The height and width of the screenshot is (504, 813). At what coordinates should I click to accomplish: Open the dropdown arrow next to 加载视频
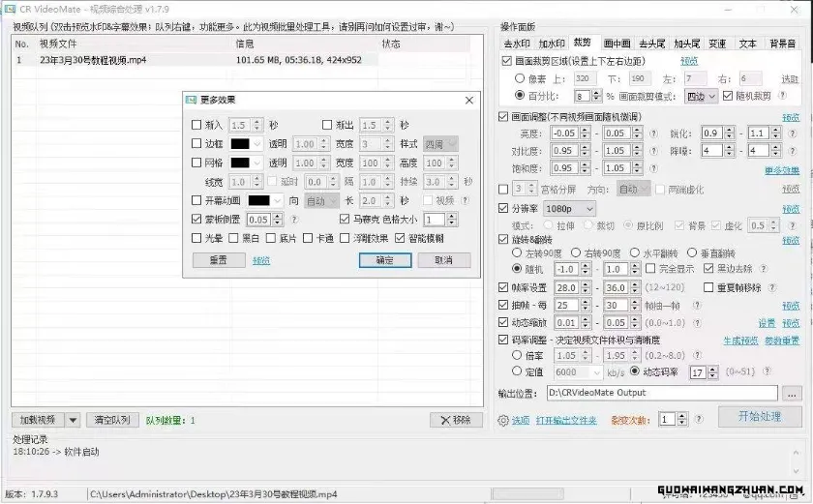pos(74,420)
